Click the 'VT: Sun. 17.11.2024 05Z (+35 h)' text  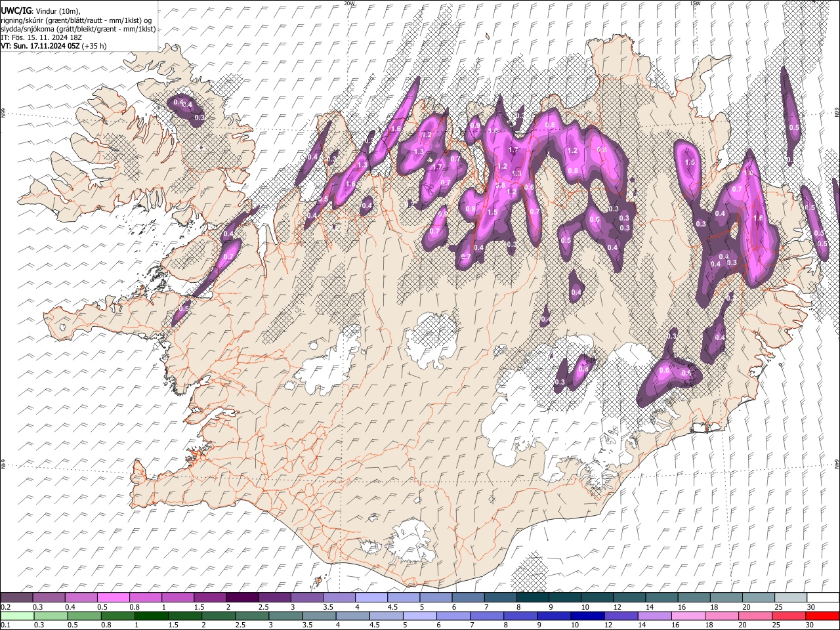click(53, 46)
